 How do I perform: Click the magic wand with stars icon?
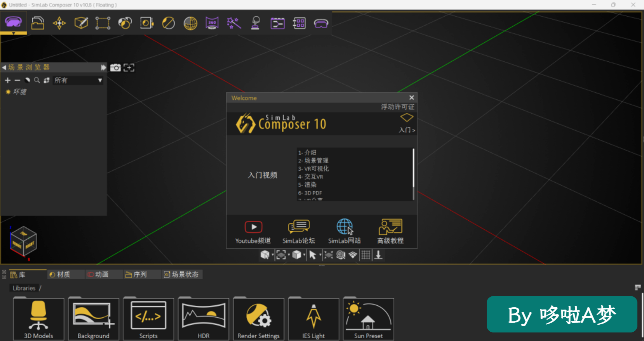pos(234,23)
